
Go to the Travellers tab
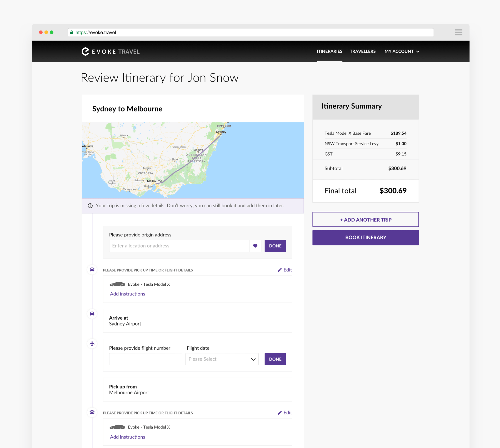click(x=363, y=51)
